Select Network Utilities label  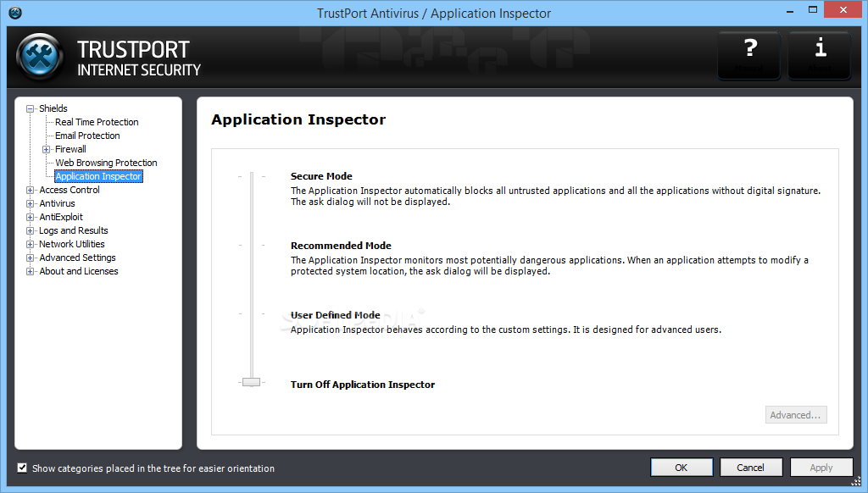[72, 244]
